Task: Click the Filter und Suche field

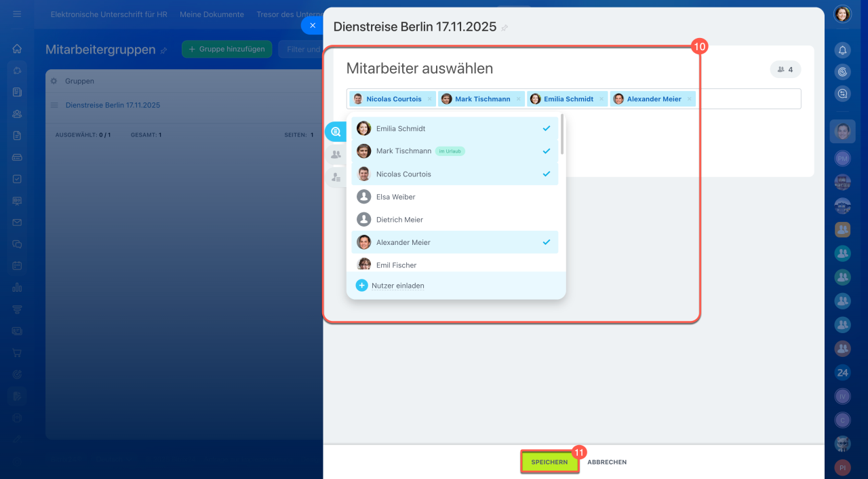Action: (x=301, y=49)
